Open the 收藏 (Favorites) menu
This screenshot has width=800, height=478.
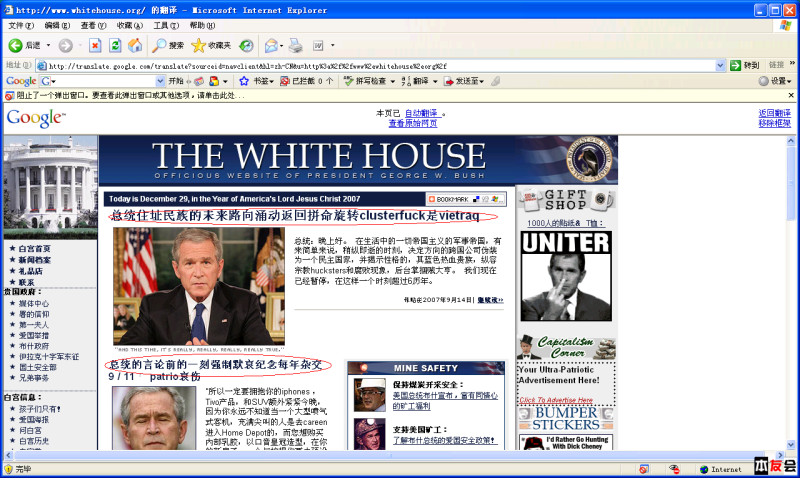pos(128,25)
